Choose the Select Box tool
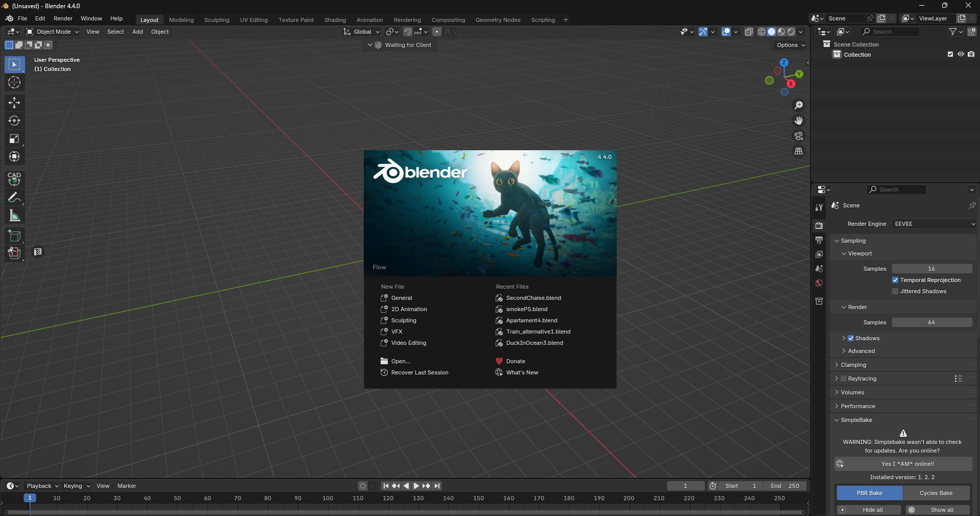The height and width of the screenshot is (516, 980). pyautogui.click(x=14, y=64)
